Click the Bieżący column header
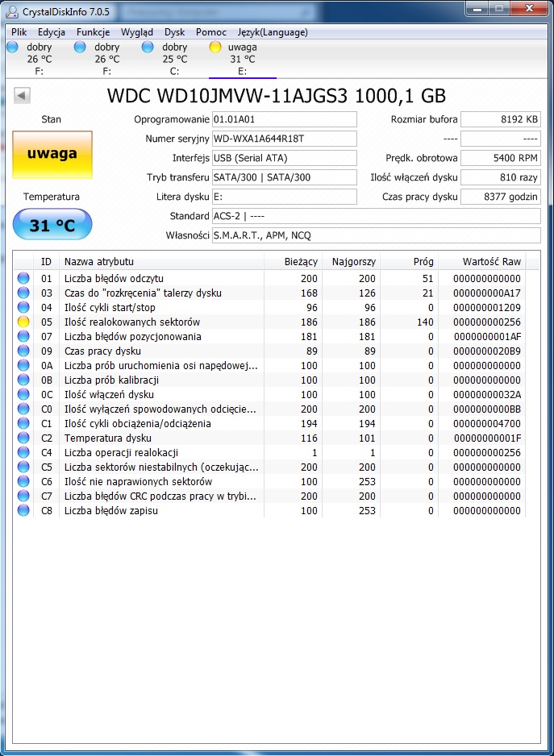The width and height of the screenshot is (554, 756). click(293, 262)
